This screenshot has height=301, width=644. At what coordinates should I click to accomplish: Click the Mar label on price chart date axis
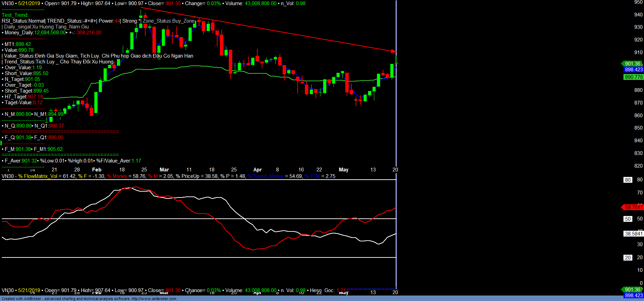pyautogui.click(x=164, y=170)
